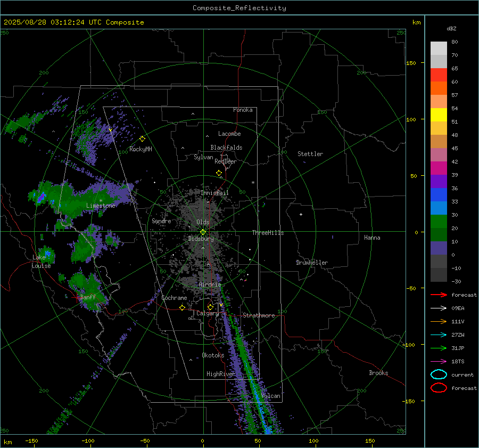Click the Cochrane label

(174, 298)
